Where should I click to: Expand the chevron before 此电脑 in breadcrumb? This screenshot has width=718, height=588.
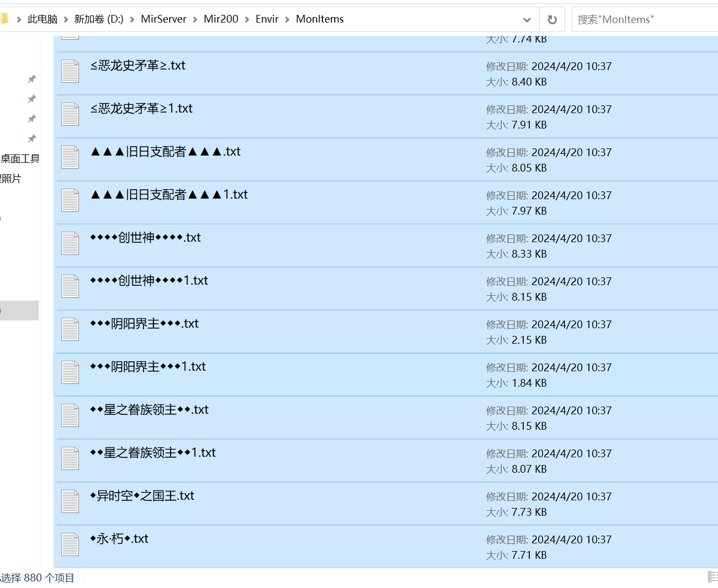[19, 20]
